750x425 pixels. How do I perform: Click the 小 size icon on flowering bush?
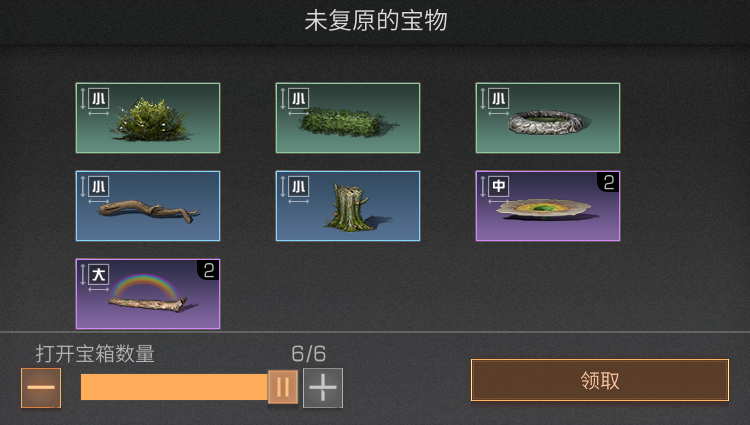click(x=99, y=99)
